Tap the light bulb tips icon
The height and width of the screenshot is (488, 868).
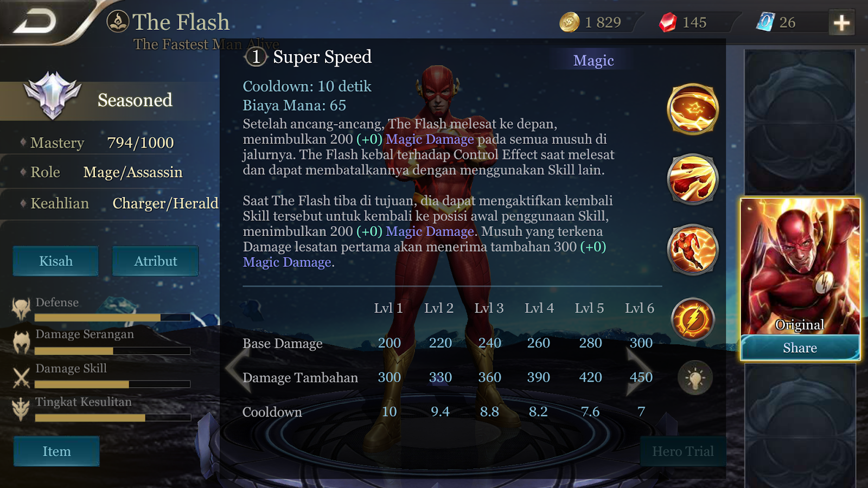click(695, 377)
